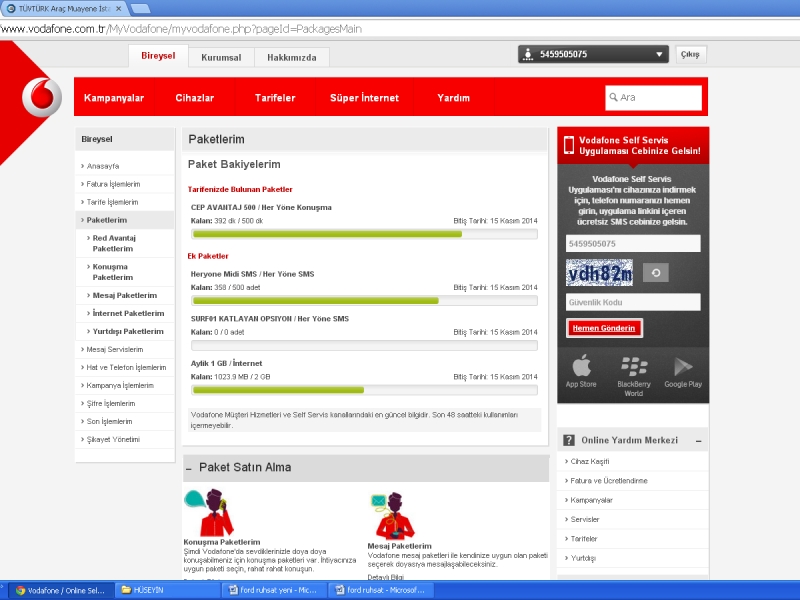Collapse the Online Yardım Merkezi panel
Screen dimensions: 800x600
tap(698, 441)
